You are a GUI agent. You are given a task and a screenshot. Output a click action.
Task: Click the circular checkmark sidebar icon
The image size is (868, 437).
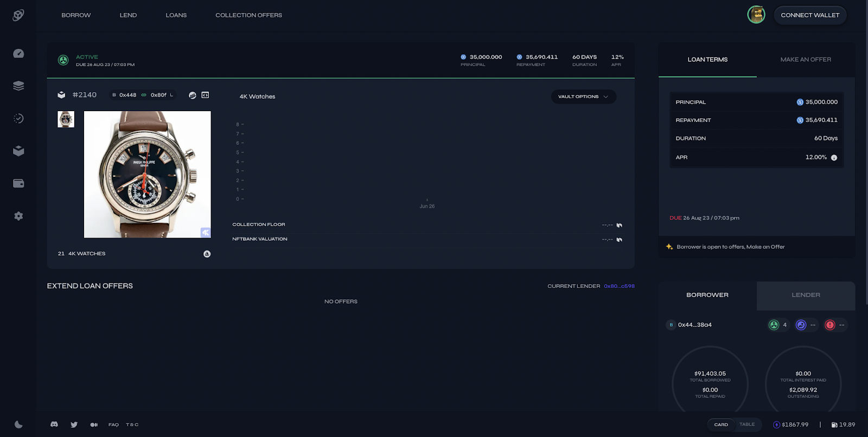(x=18, y=118)
